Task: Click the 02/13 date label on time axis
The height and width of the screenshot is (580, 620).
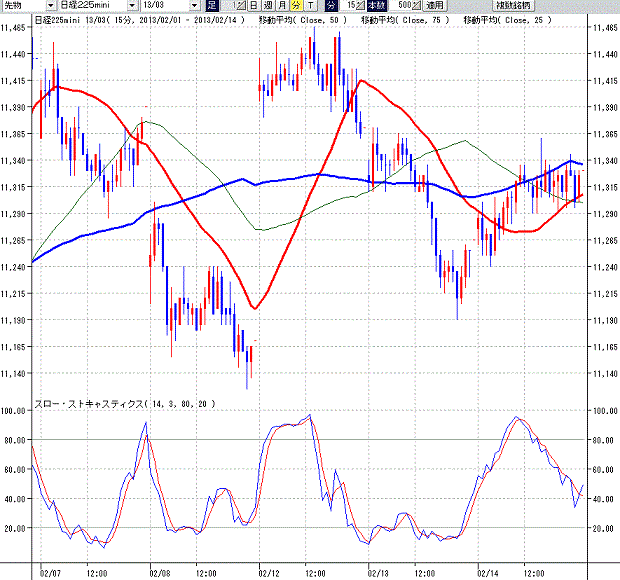Action: [378, 573]
